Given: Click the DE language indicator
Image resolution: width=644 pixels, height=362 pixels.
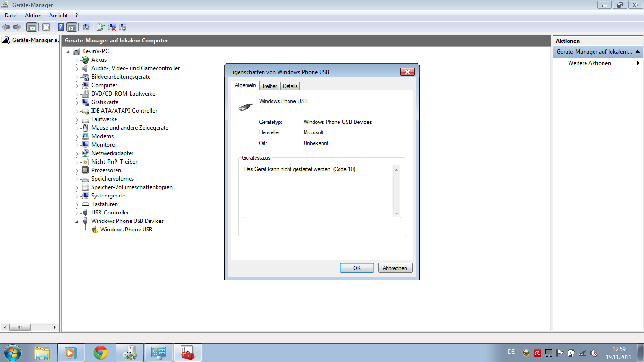Looking at the screenshot, I should point(512,352).
